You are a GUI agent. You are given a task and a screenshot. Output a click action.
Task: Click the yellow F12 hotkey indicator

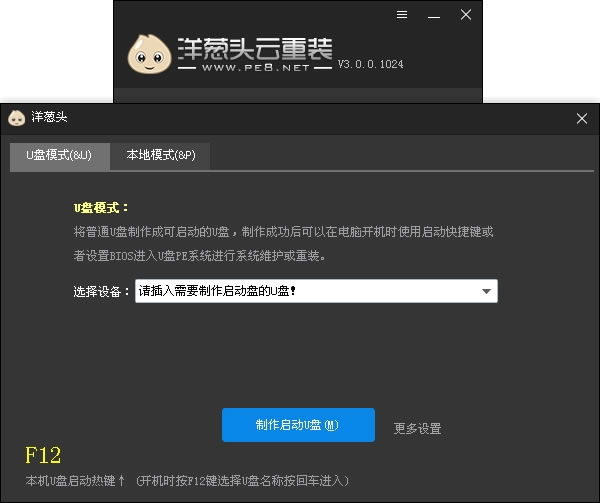tap(43, 456)
